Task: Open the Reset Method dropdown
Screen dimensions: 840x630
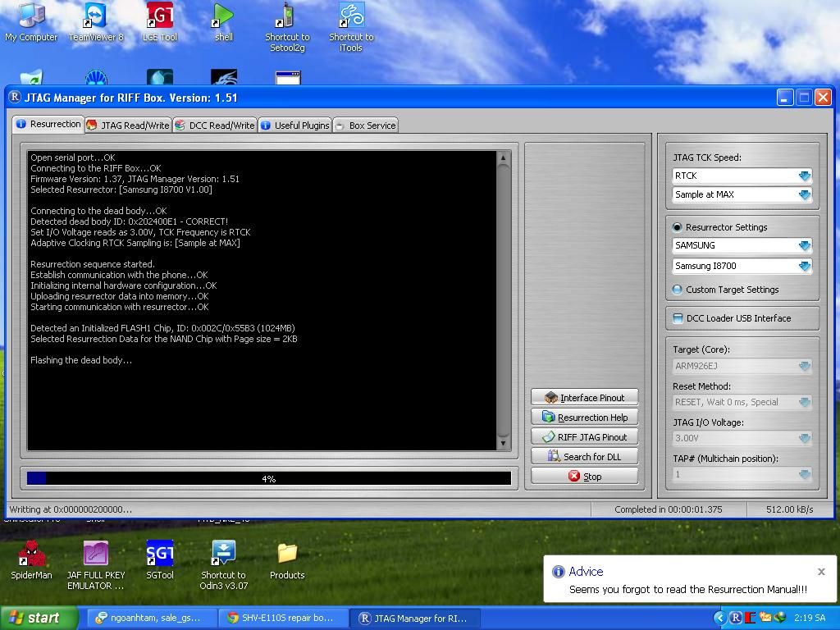Action: coord(742,402)
